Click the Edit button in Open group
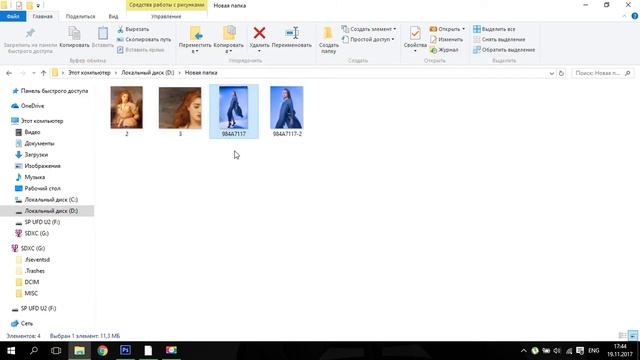The image size is (640, 360). click(x=447, y=40)
